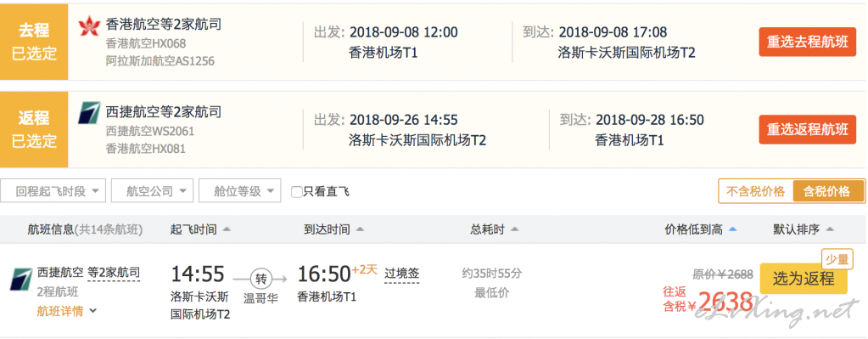The width and height of the screenshot is (868, 339).
Task: Open the 回程起飞时段 dropdown
Action: [53, 192]
